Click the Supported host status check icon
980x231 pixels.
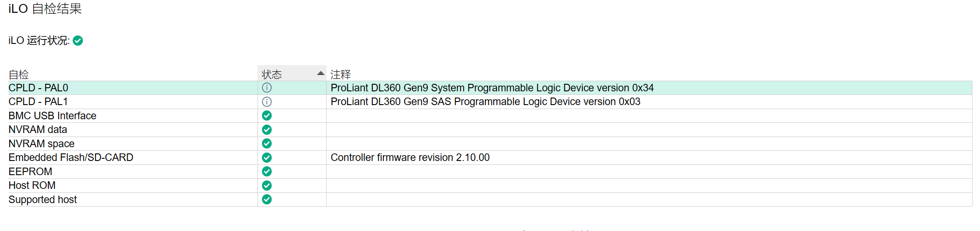(267, 200)
